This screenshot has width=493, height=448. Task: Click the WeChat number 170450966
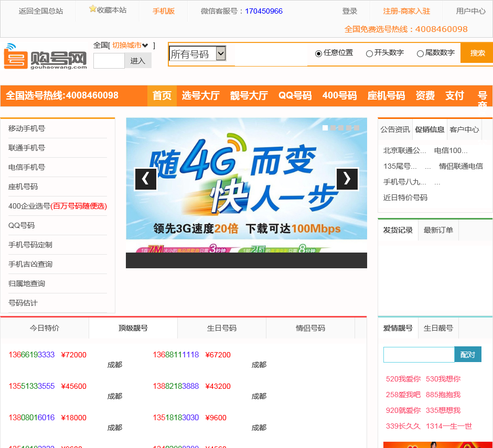pyautogui.click(x=264, y=11)
